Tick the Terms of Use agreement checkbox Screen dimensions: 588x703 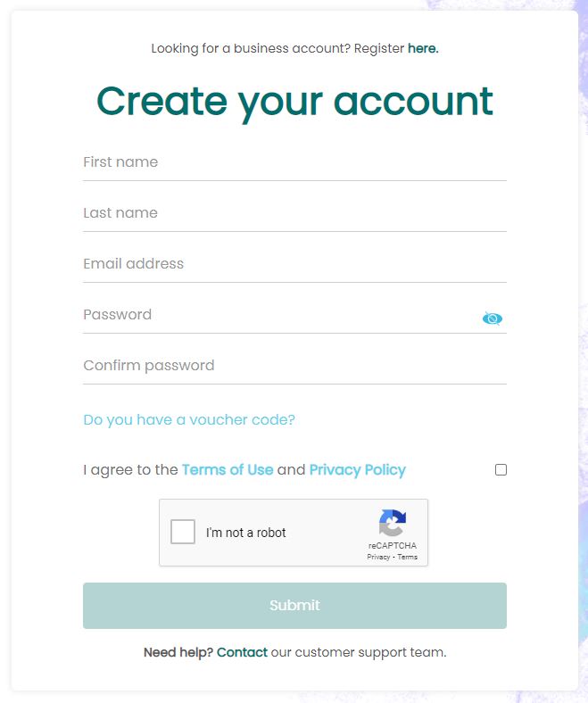(501, 469)
